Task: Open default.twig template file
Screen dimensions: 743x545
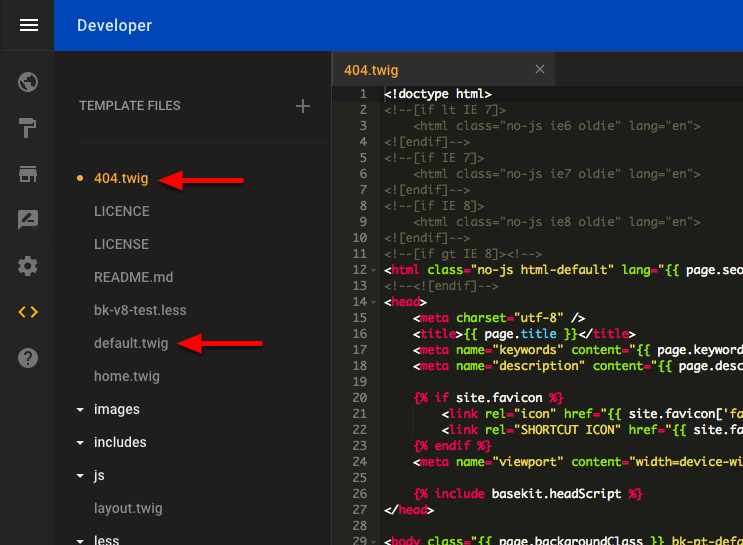Action: [x=131, y=343]
